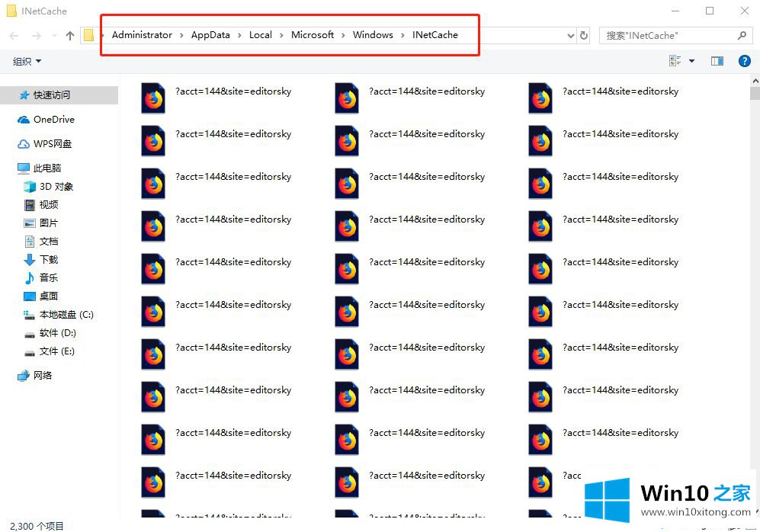
Task: Open view options dropdown arrow
Action: pos(691,61)
